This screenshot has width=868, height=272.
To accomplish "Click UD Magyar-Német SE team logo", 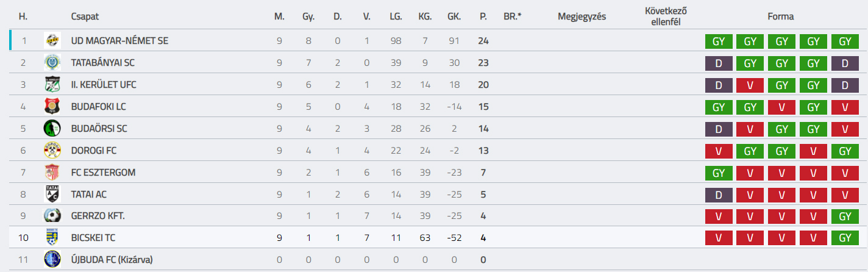I will point(52,41).
